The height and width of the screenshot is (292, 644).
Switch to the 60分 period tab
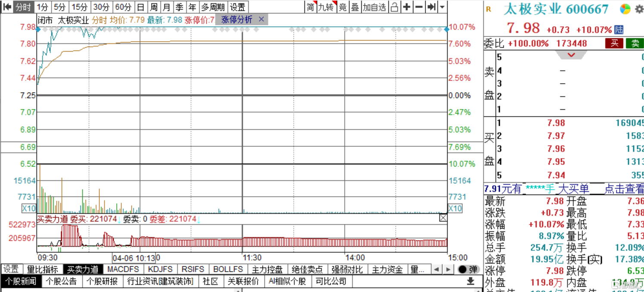[x=124, y=7]
